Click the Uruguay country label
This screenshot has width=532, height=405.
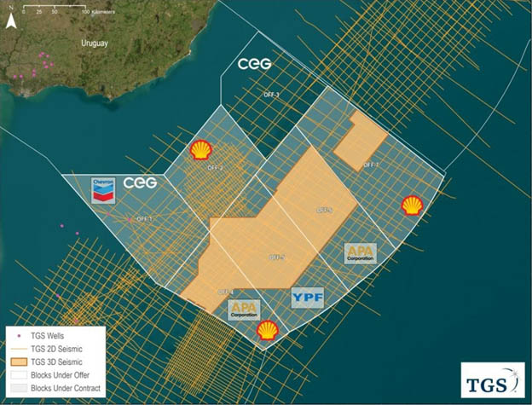click(x=95, y=43)
